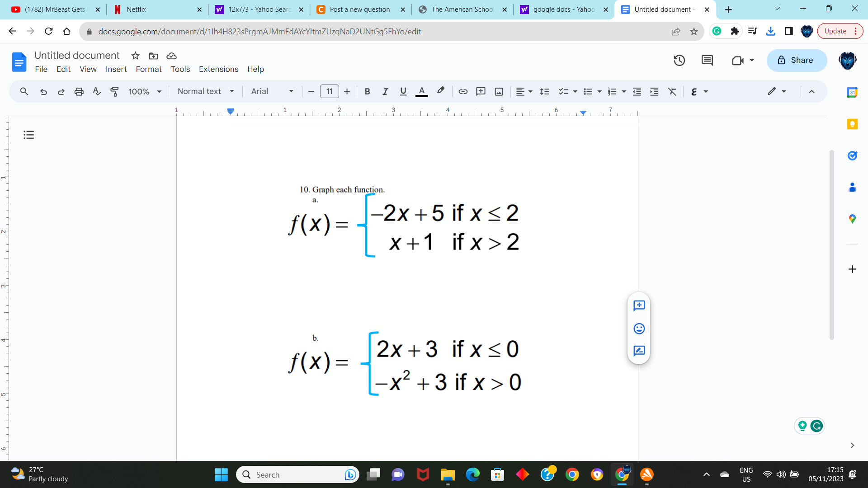
Task: Toggle bold formatting
Action: pos(367,92)
